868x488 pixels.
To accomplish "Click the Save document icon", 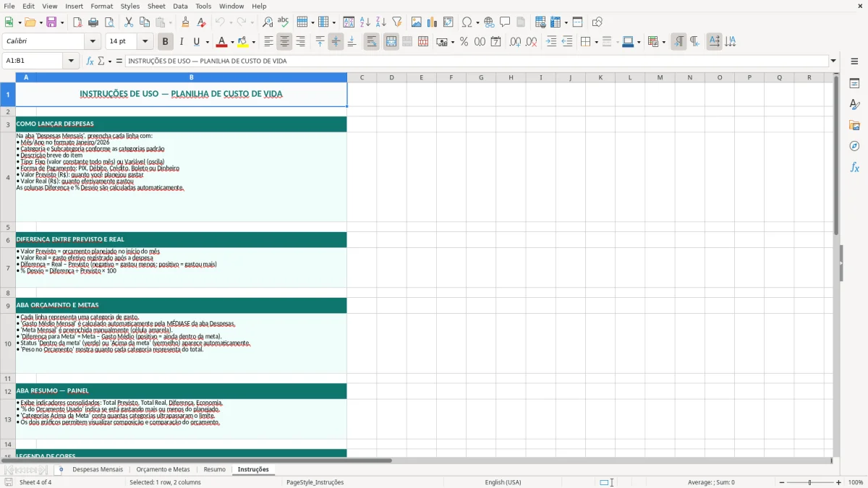I will click(x=51, y=22).
